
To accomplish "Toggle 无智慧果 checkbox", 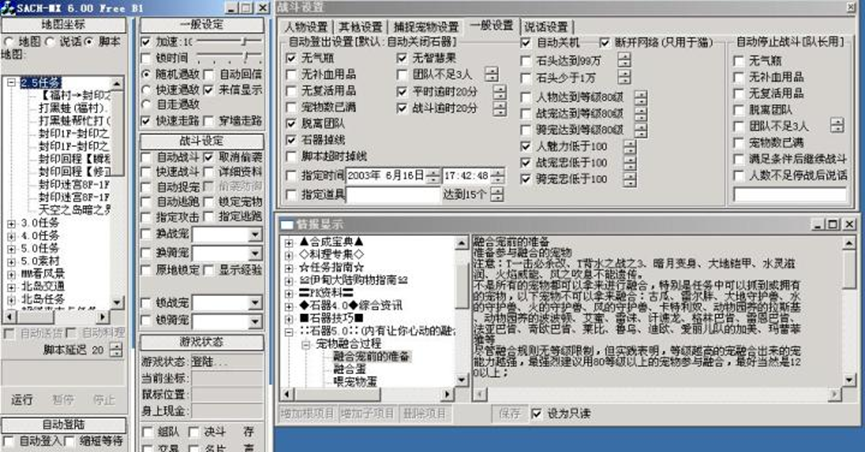I will 402,58.
